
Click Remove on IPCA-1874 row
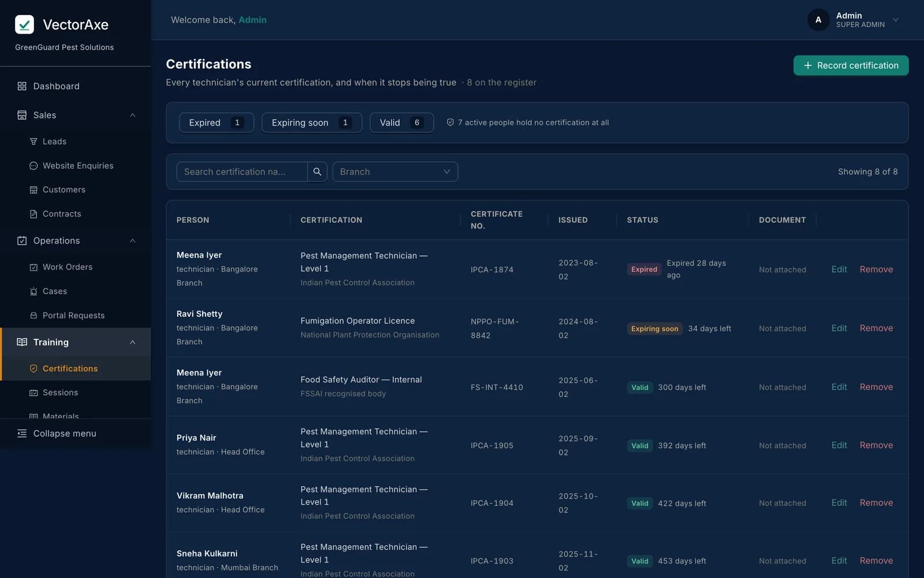tap(876, 269)
